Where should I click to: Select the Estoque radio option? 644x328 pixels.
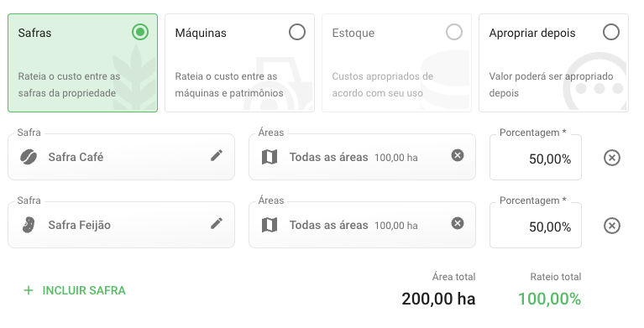coord(454,32)
